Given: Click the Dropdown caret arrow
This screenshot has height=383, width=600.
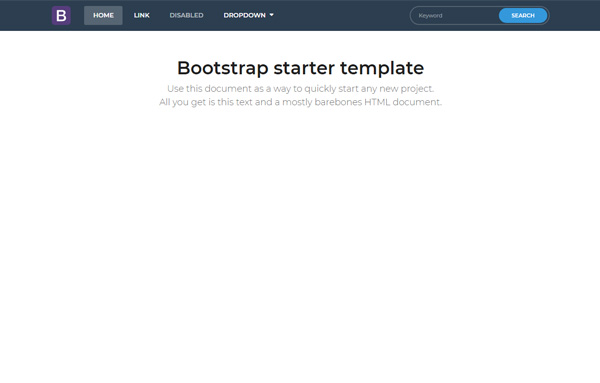Looking at the screenshot, I should [x=272, y=15].
